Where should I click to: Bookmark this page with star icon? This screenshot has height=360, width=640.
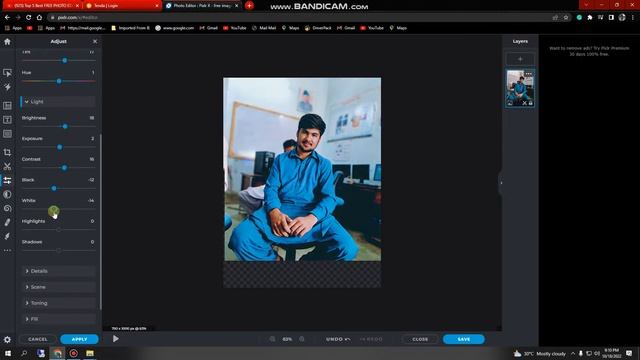coord(566,18)
